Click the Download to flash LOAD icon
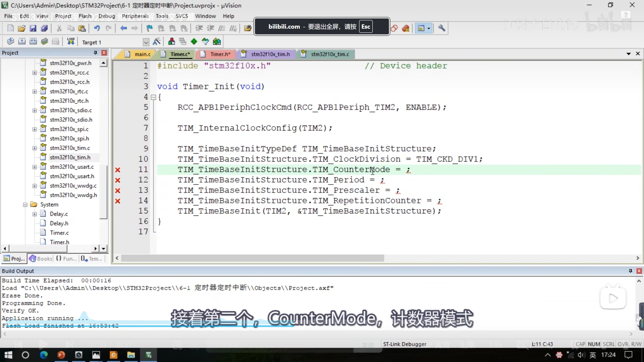 tap(71, 41)
